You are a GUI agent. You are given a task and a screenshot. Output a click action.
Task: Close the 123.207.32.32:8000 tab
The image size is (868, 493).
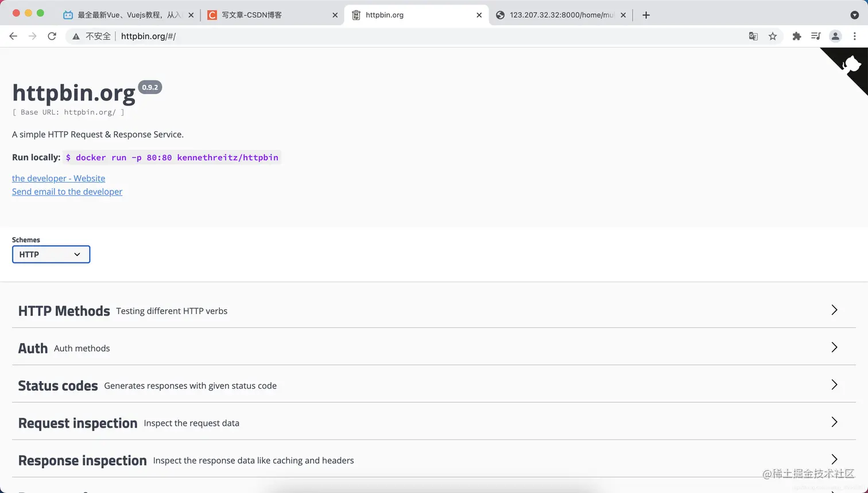(x=623, y=15)
